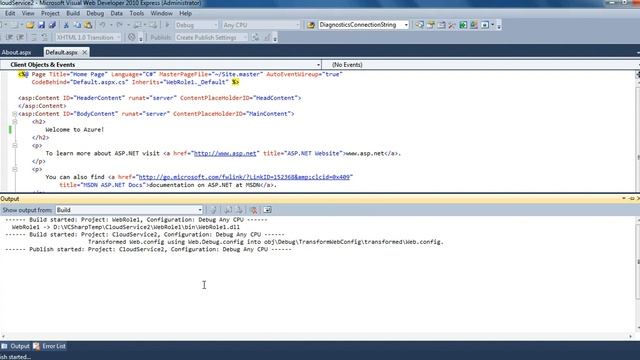Click the Uncomment Selection icon
The image size is (640, 360).
click(x=44, y=38)
